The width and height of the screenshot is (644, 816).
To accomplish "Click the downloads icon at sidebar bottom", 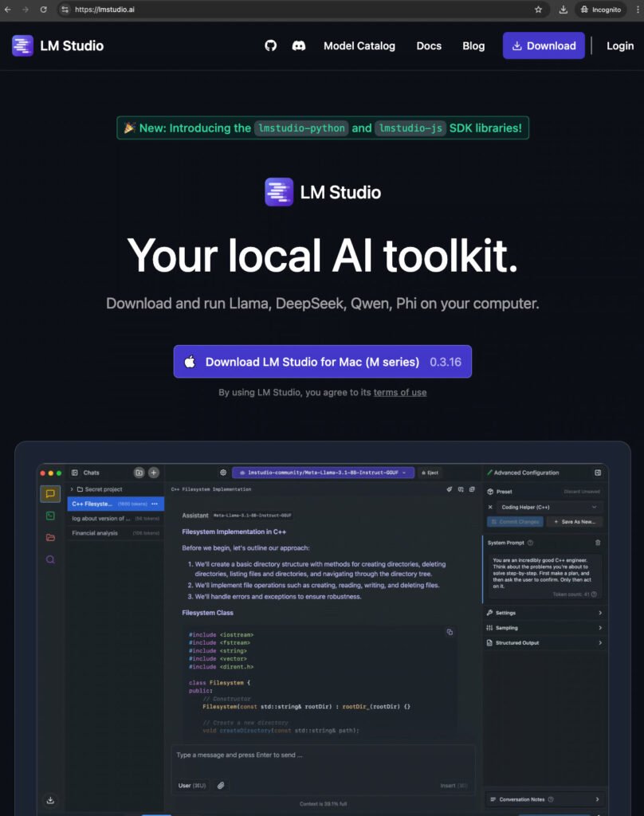I will pos(50,800).
